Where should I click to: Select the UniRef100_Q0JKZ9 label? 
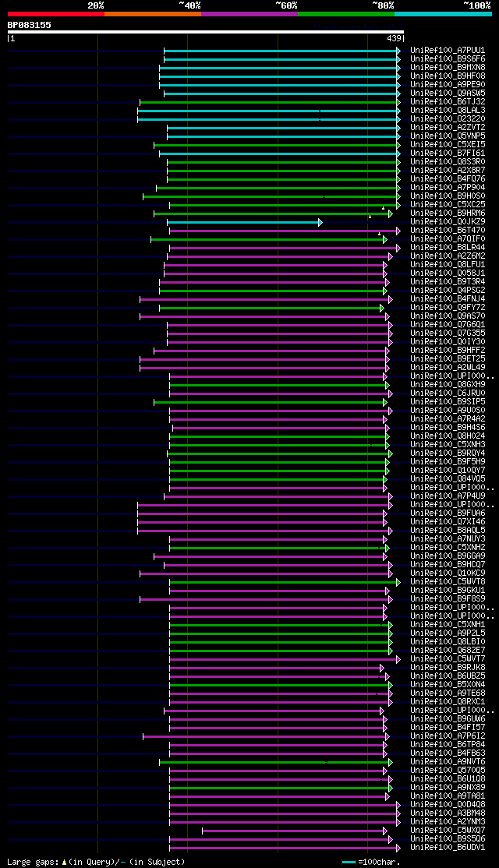[448, 222]
